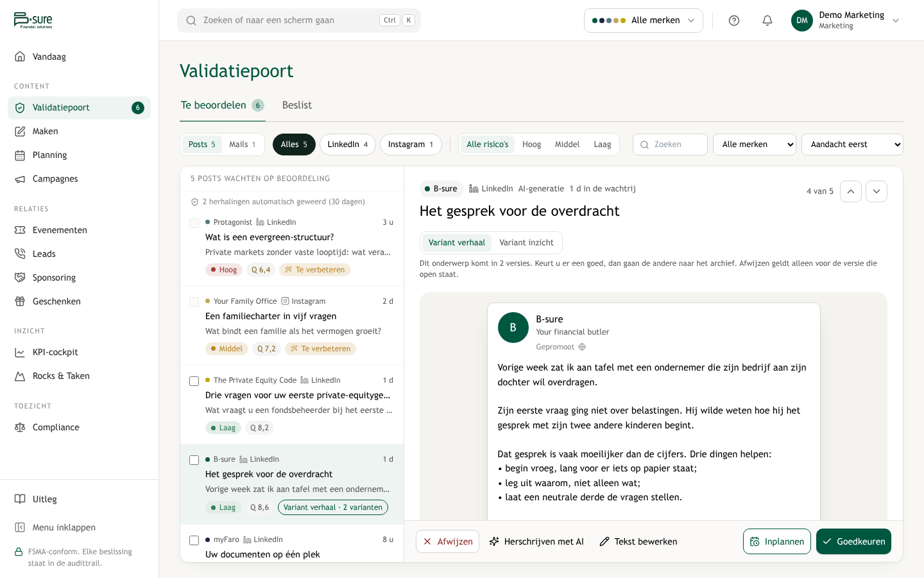
Task: Go to Maken in sidebar
Action: [x=79, y=131]
